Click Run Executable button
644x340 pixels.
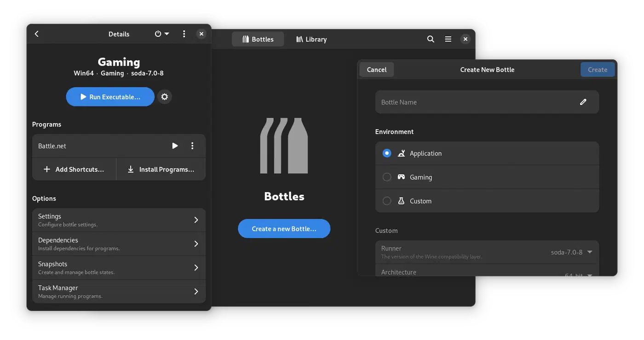(110, 97)
